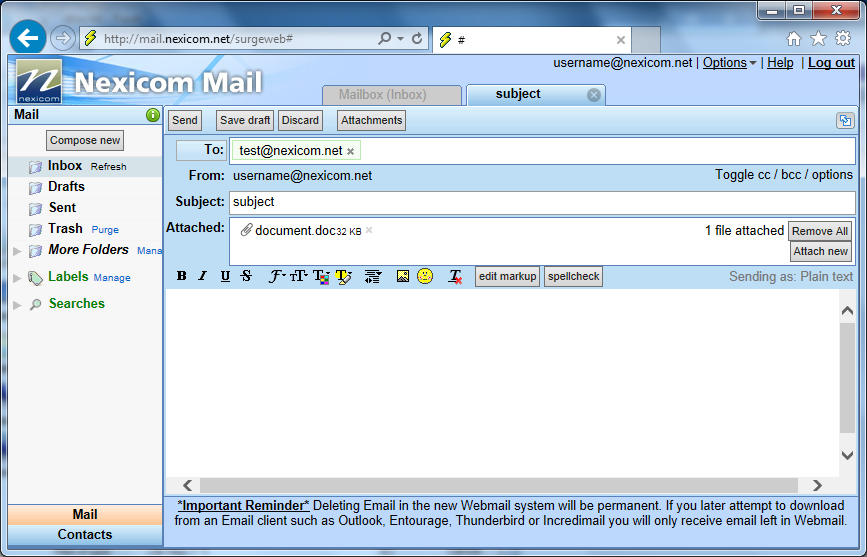The width and height of the screenshot is (867, 557).
Task: Expand the More Folders tree
Action: [17, 251]
